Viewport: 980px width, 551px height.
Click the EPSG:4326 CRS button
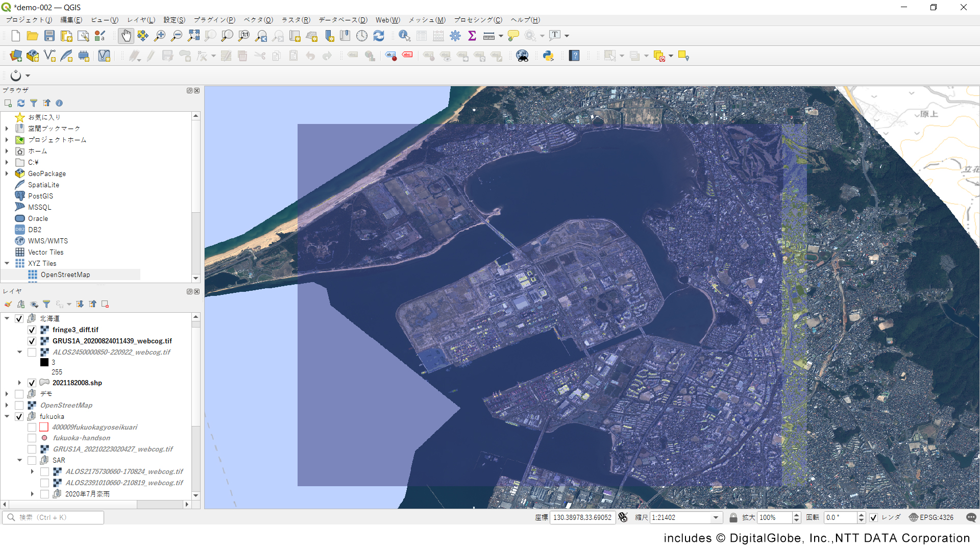pyautogui.click(x=931, y=517)
